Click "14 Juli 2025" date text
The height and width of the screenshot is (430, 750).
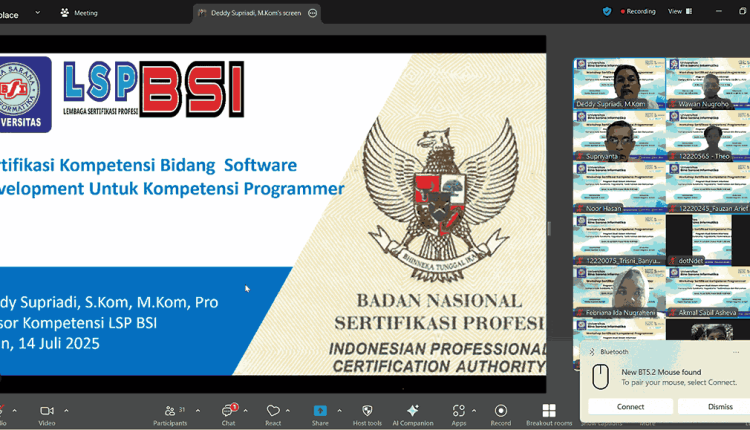59,343
